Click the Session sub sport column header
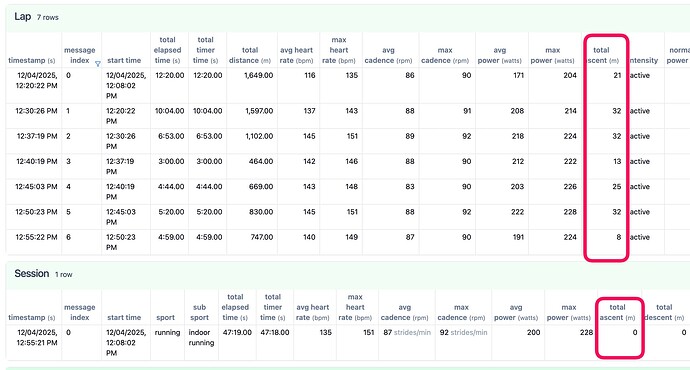The width and height of the screenshot is (690, 370). pyautogui.click(x=199, y=312)
